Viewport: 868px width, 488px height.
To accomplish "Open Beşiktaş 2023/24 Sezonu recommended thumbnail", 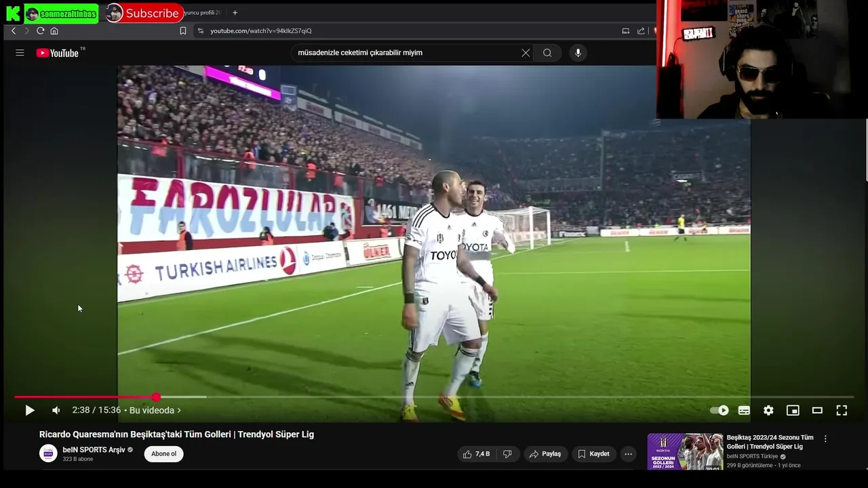I will (x=685, y=451).
